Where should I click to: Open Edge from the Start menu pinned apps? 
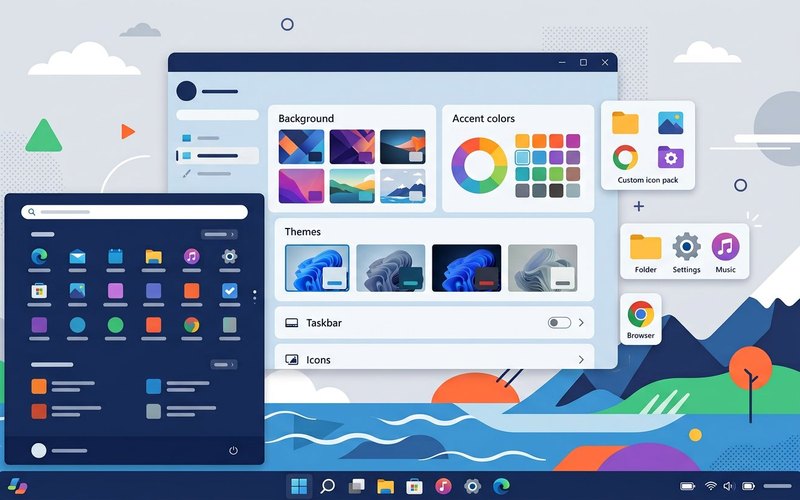39,256
